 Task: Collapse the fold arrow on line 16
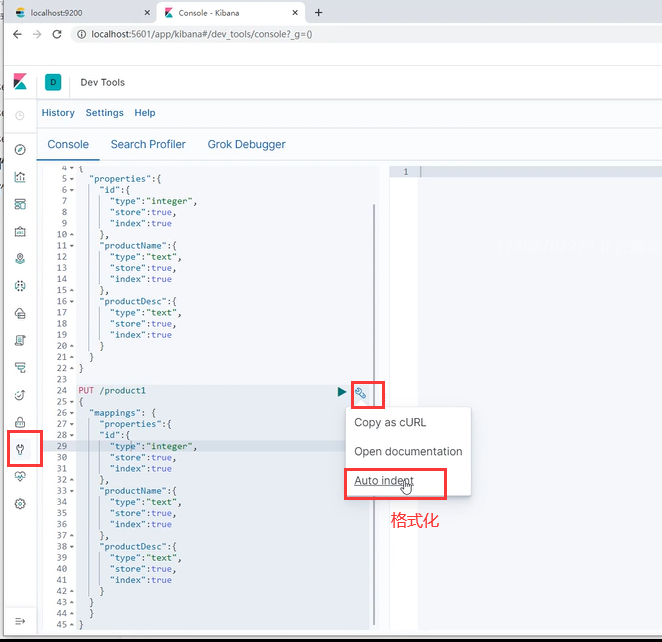pos(72,301)
